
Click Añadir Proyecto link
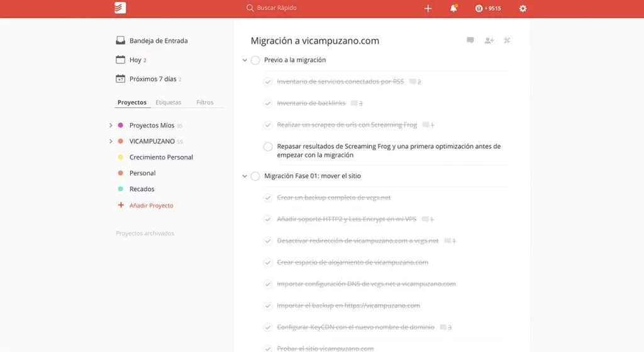151,206
